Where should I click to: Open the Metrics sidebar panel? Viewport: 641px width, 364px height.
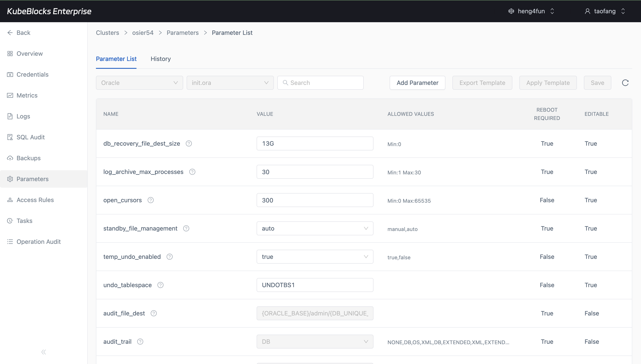[27, 95]
